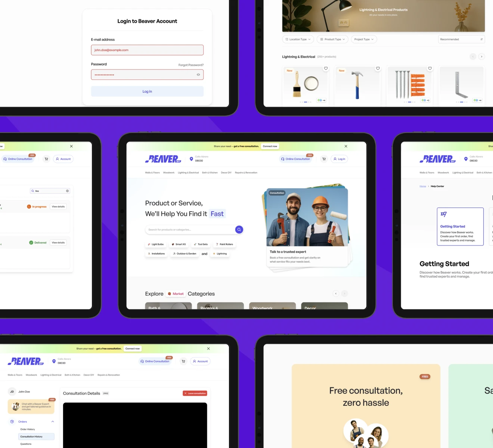The image size is (493, 448).
Task: Select the Lightning chip on the homepage
Action: pos(220,253)
